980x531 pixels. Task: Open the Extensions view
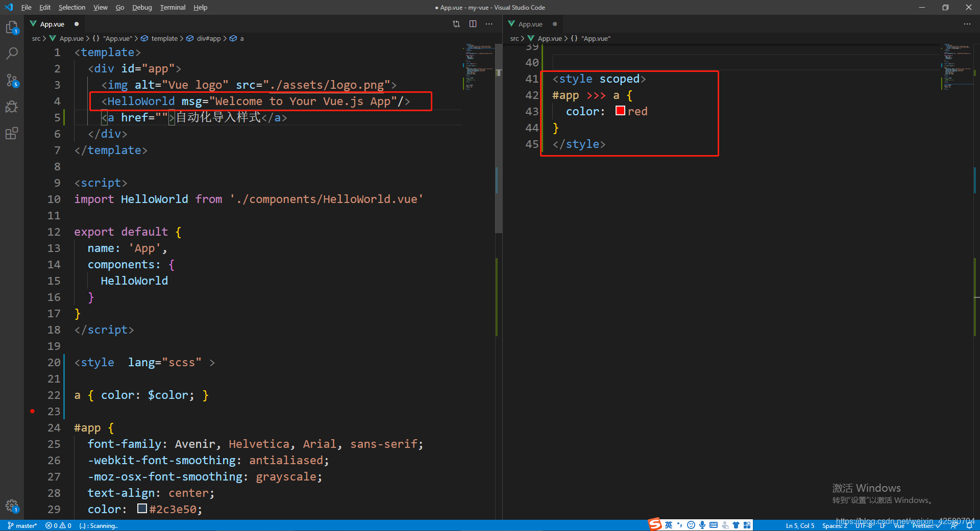(x=12, y=133)
